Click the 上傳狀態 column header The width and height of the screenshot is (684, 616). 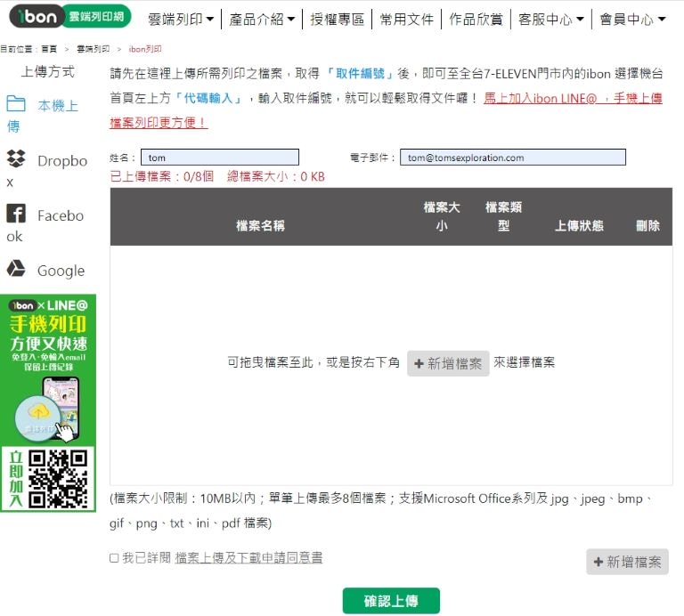[x=579, y=225]
